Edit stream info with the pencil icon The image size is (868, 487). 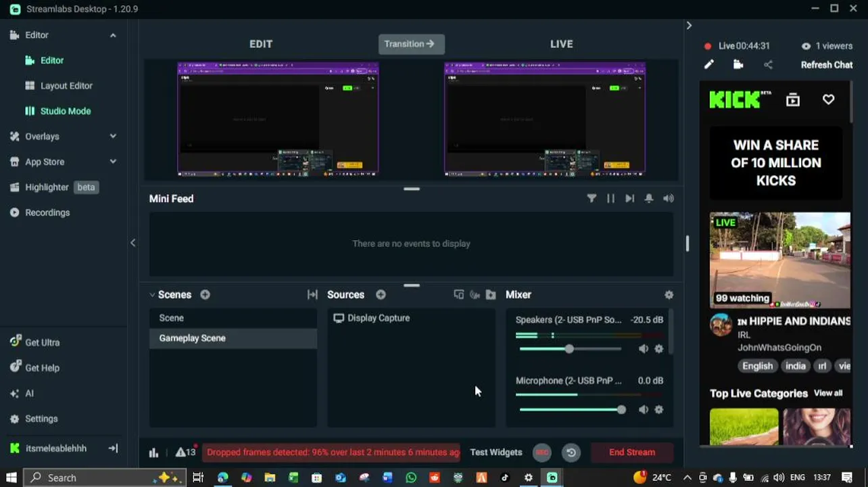708,65
